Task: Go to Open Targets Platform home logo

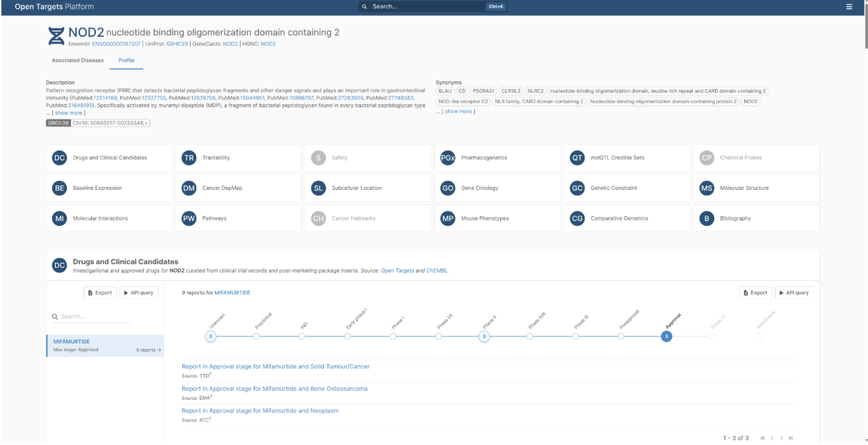Action: [54, 7]
